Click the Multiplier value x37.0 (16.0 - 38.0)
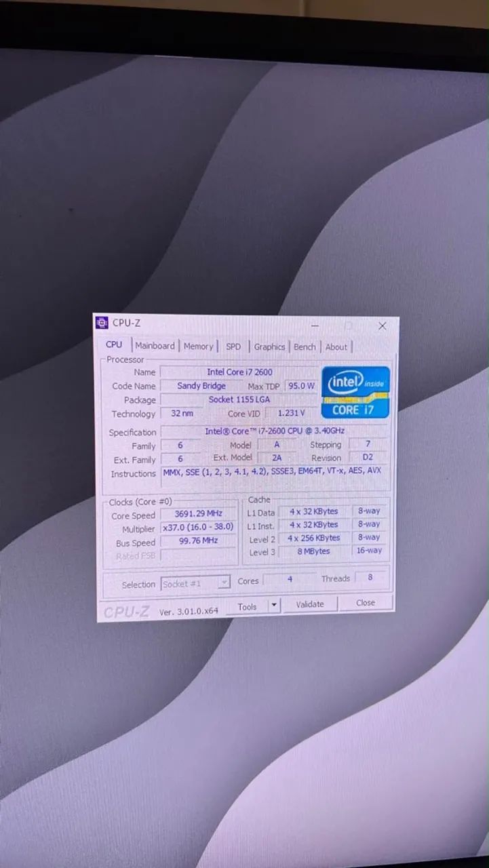The image size is (489, 868). [x=198, y=527]
